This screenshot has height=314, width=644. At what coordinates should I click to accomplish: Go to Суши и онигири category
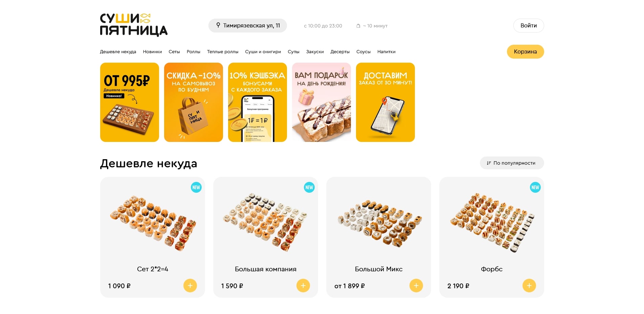click(x=263, y=52)
